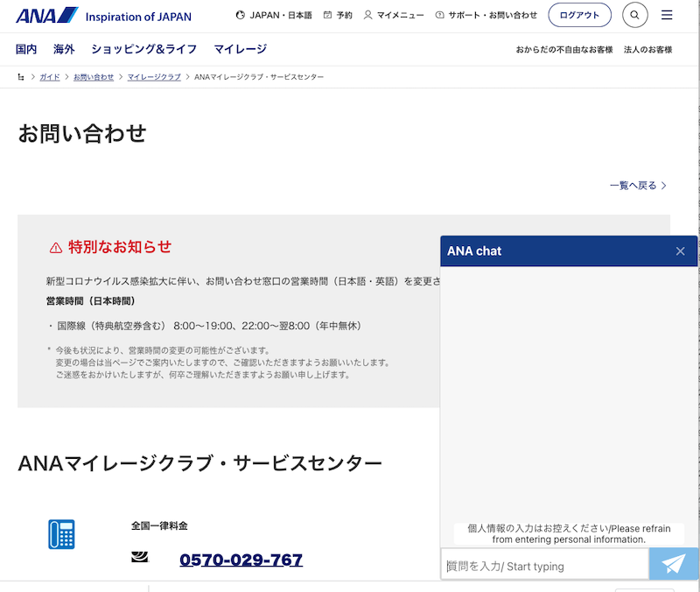
Task: Click the support question icon
Action: click(x=440, y=15)
